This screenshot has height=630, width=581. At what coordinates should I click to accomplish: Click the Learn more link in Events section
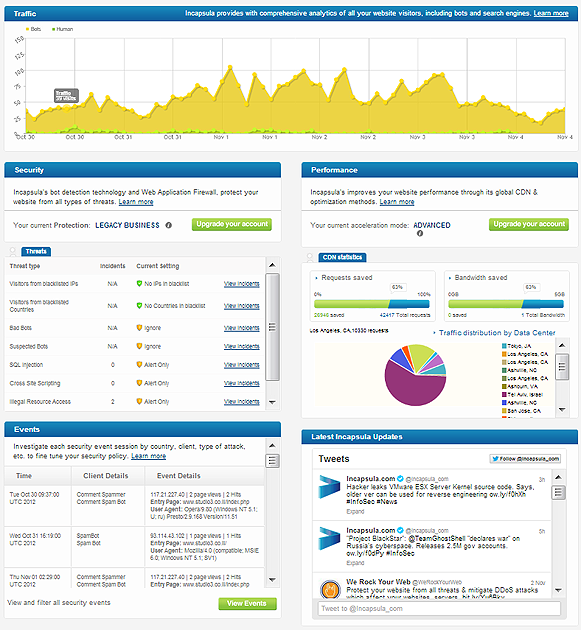pos(148,456)
